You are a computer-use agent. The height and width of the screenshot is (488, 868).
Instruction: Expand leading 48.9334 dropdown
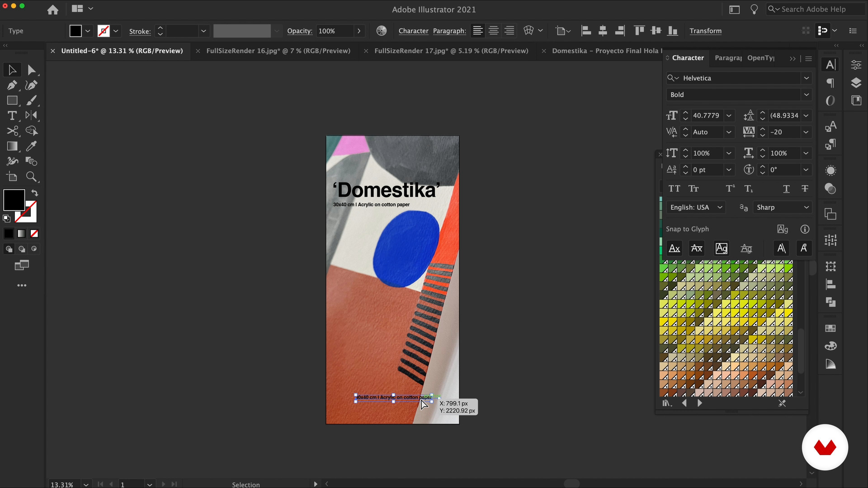tap(806, 116)
